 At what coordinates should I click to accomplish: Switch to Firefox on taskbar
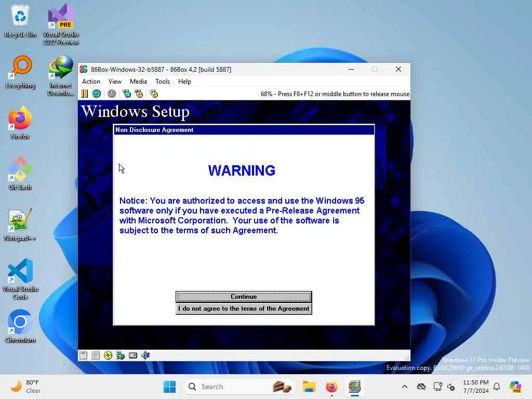[332, 387]
